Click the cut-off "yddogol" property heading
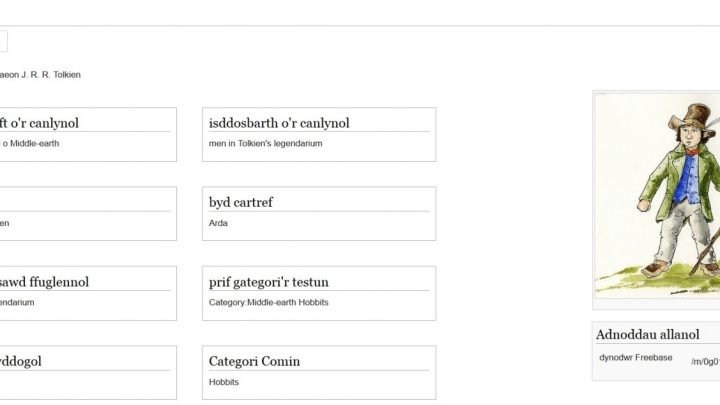Screen dimensions: 720x405 tap(21, 361)
